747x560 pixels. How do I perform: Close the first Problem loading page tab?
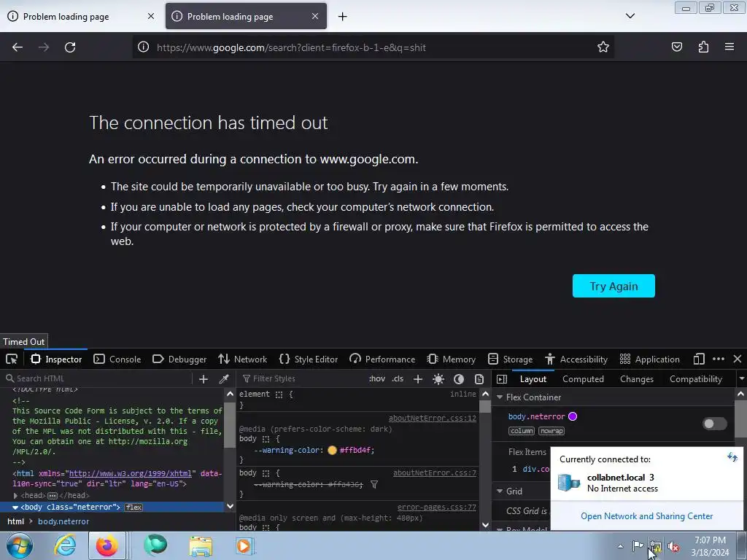coord(151,16)
